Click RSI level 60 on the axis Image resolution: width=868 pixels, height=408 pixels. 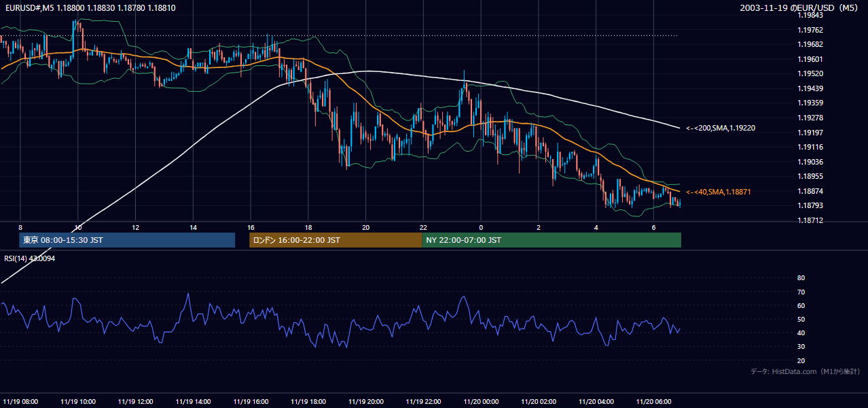[801, 306]
